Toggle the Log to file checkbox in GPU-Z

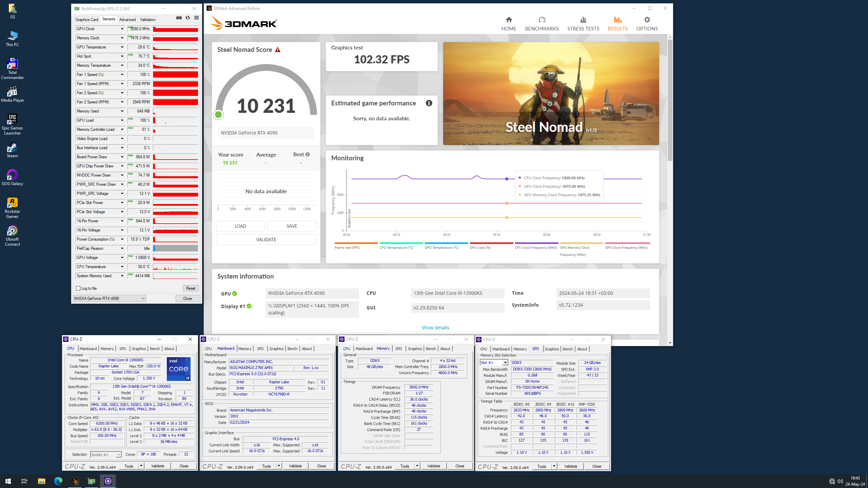point(78,288)
